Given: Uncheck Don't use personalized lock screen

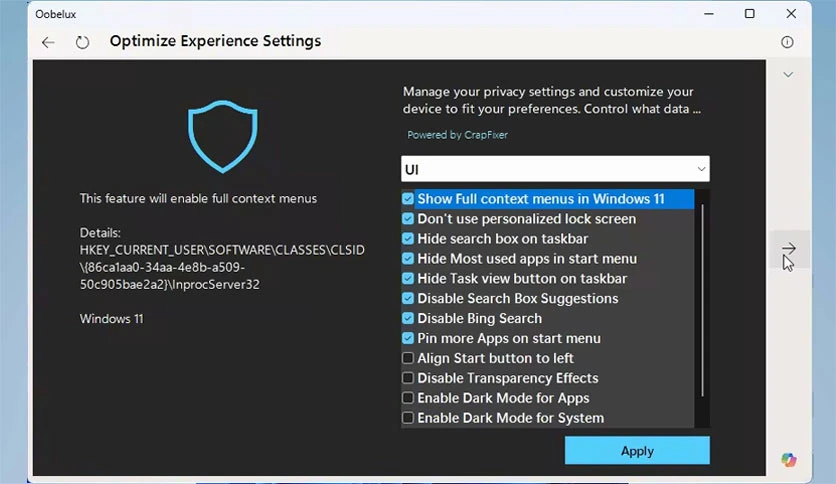Looking at the screenshot, I should (408, 219).
